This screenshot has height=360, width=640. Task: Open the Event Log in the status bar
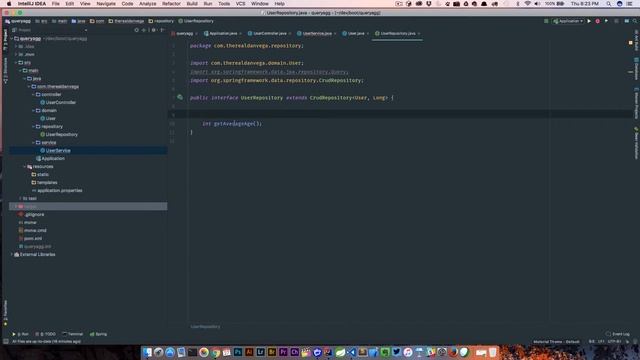pos(618,334)
